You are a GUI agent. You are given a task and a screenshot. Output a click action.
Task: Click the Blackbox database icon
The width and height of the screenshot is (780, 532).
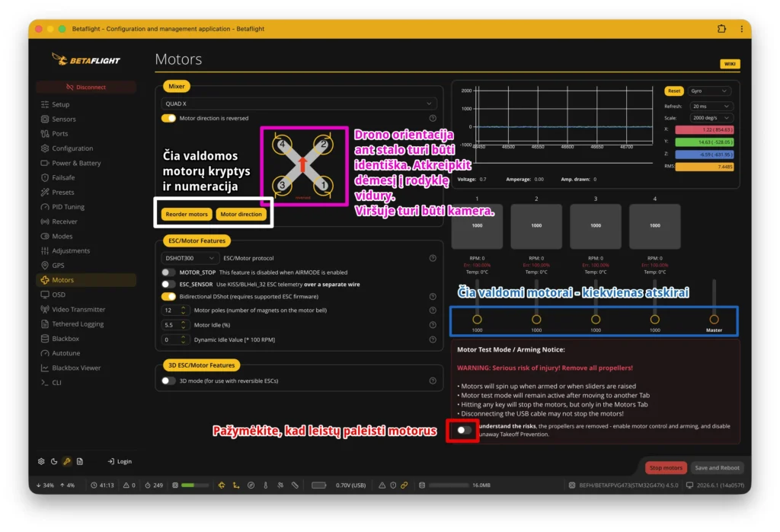(x=45, y=339)
